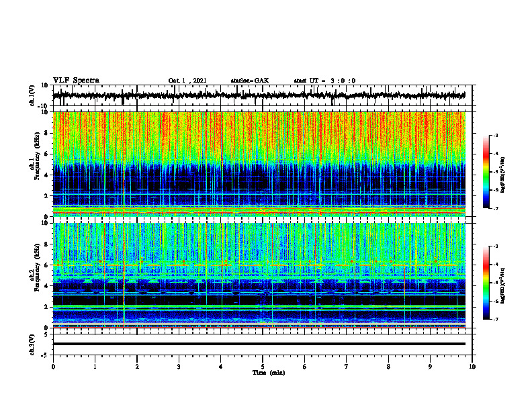Click time axis tick label "4"

click(x=221, y=367)
